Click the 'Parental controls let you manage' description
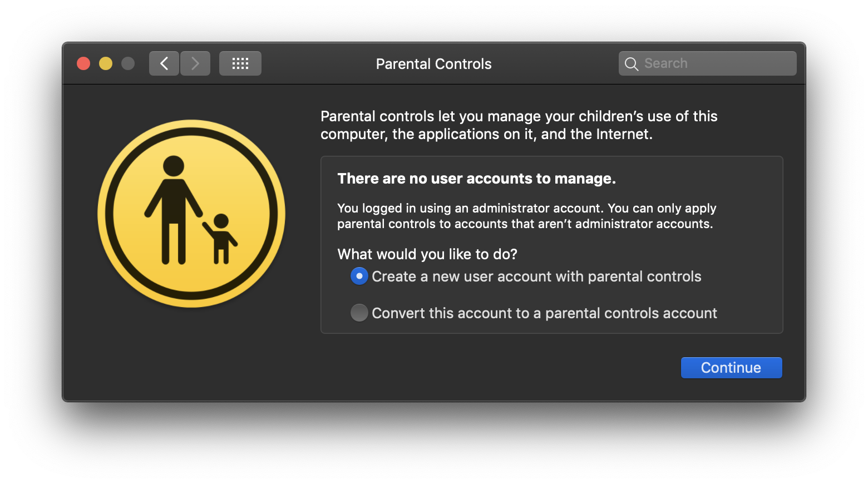Image resolution: width=868 pixels, height=484 pixels. 519,125
